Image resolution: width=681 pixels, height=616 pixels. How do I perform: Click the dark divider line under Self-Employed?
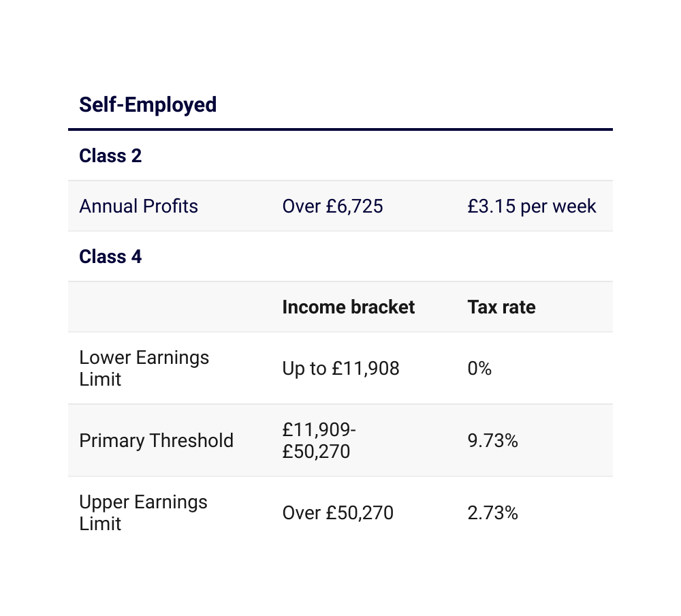point(340,129)
